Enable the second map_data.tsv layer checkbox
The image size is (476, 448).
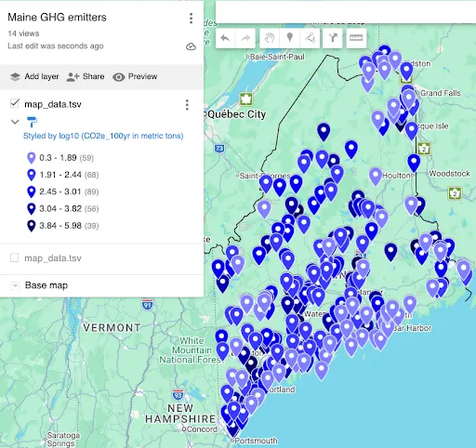14,257
